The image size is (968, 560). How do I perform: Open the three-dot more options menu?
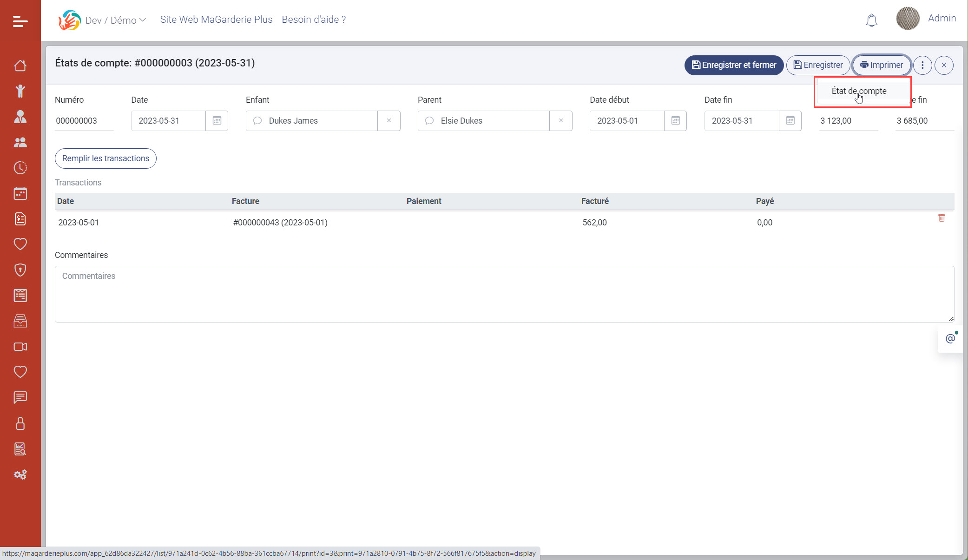(x=922, y=65)
